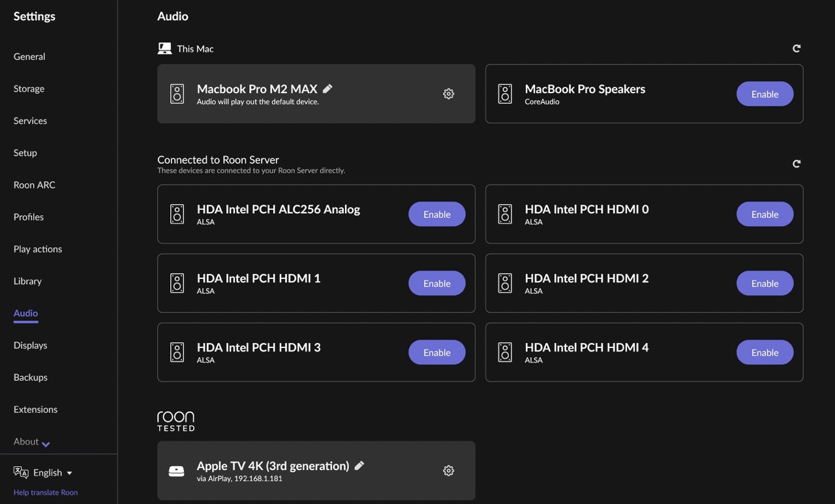Screen dimensions: 835x504
Task: Open the Roon ARC settings page
Action: [35, 185]
